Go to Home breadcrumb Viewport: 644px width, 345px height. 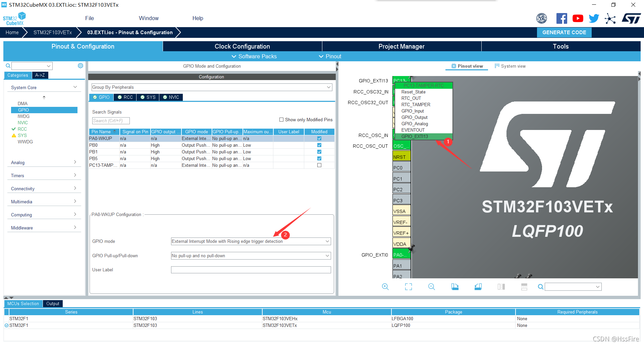click(12, 32)
